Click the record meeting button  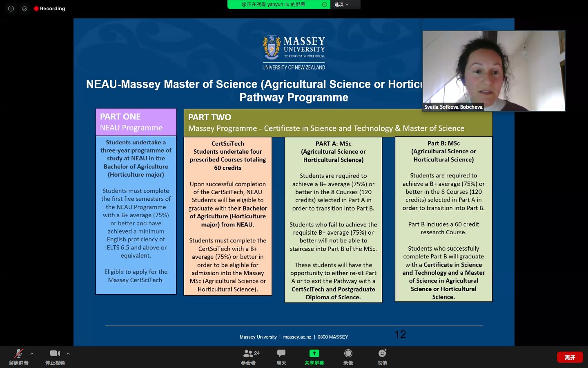point(348,357)
